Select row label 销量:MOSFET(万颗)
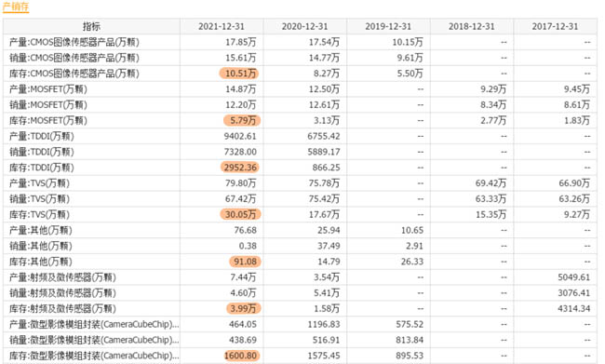This screenshot has width=605, height=364. point(48,104)
